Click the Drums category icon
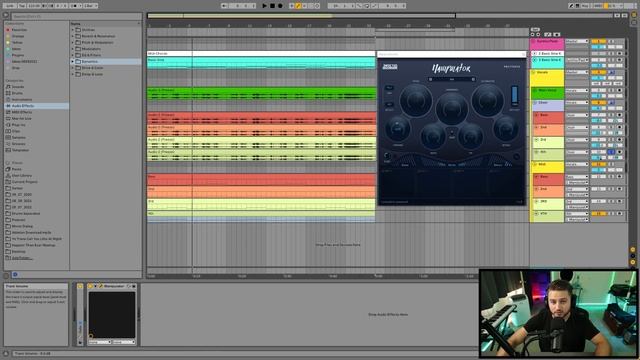640x360 pixels. [8, 93]
